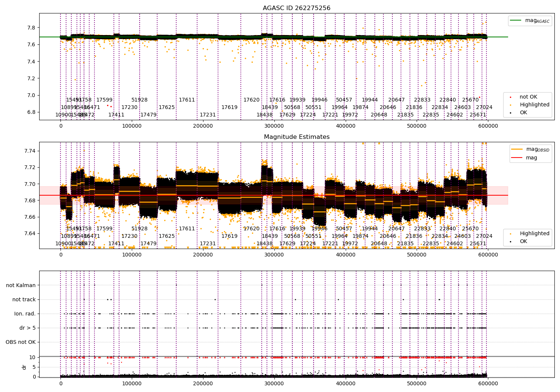This screenshot has width=560, height=392.
Task: Click the 6.8 tick on top y-axis
Action: [x=31, y=112]
